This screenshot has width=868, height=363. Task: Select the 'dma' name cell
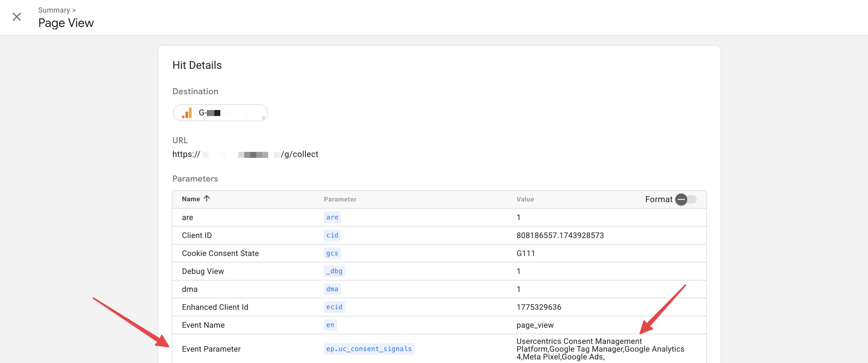[x=190, y=289]
